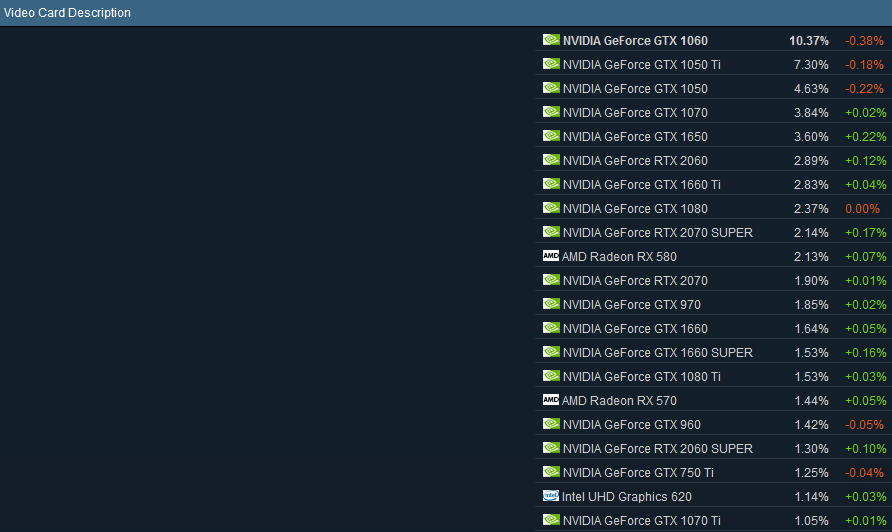Select NVIDIA GeForce GTX 1660 SUPER name
The image size is (892, 532).
[x=658, y=353]
